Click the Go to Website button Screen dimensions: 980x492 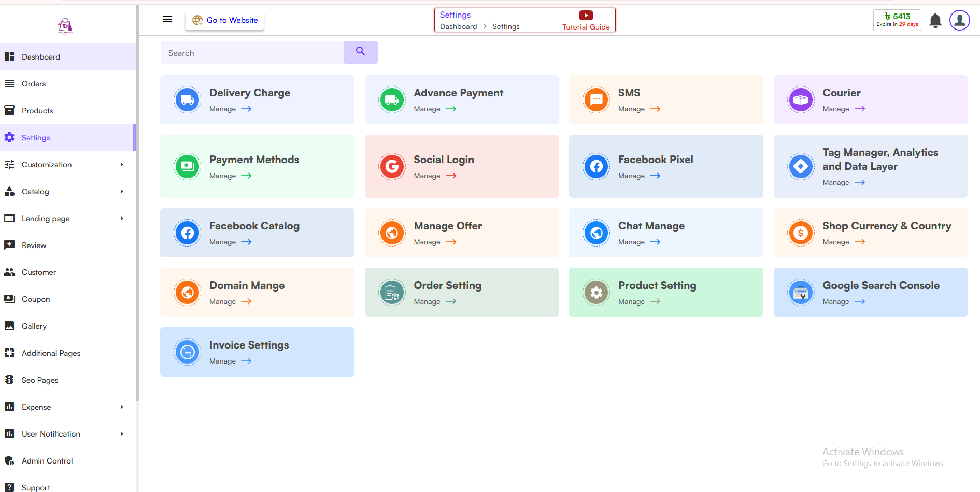[225, 20]
